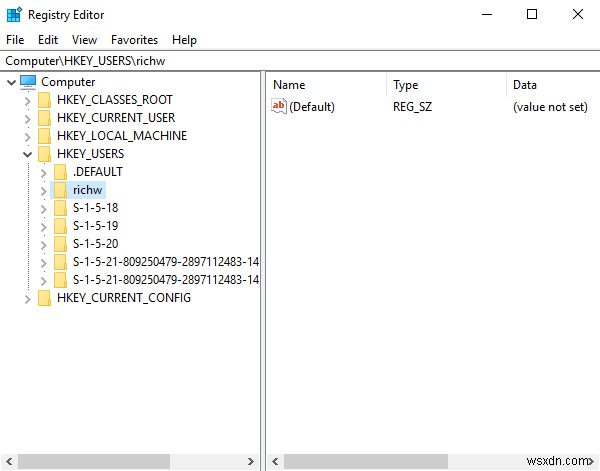Click the Registry Editor title bar icon
Screen dimensions: 600x471
point(15,15)
